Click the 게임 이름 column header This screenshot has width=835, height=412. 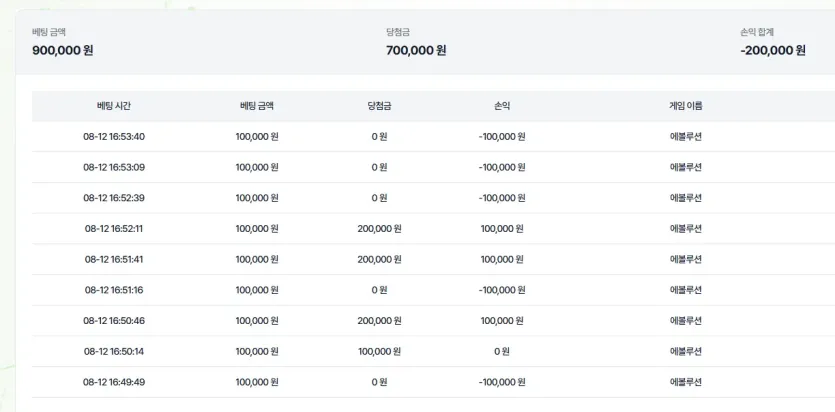click(685, 106)
